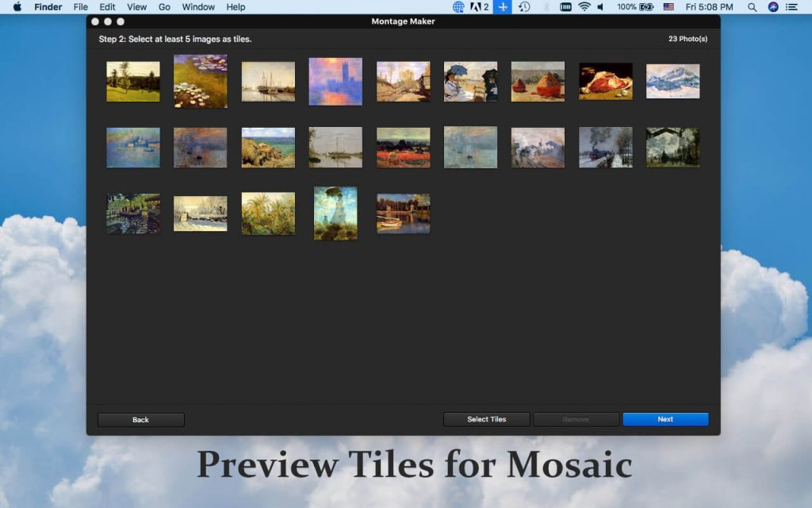Click the Wi-Fi status icon
This screenshot has width=812, height=508.
584,7
